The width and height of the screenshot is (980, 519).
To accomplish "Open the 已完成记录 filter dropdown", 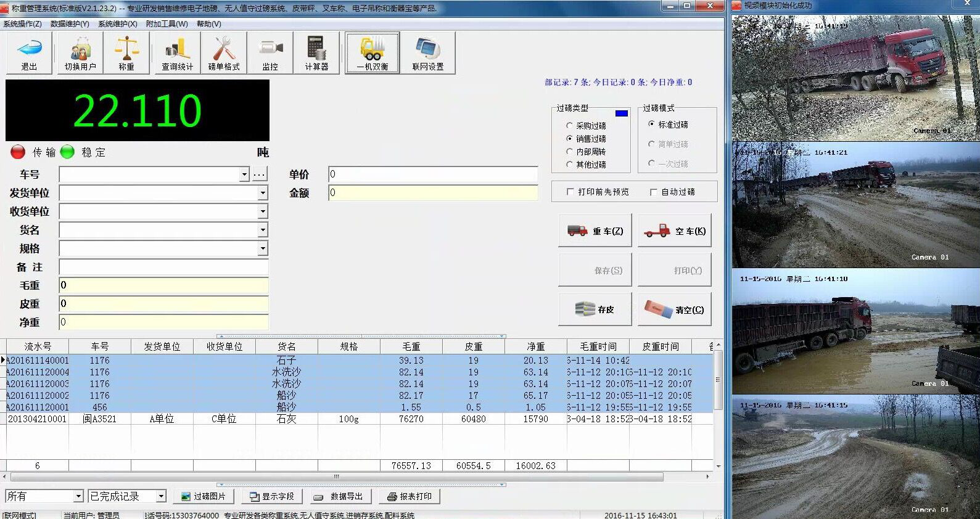I will [161, 496].
